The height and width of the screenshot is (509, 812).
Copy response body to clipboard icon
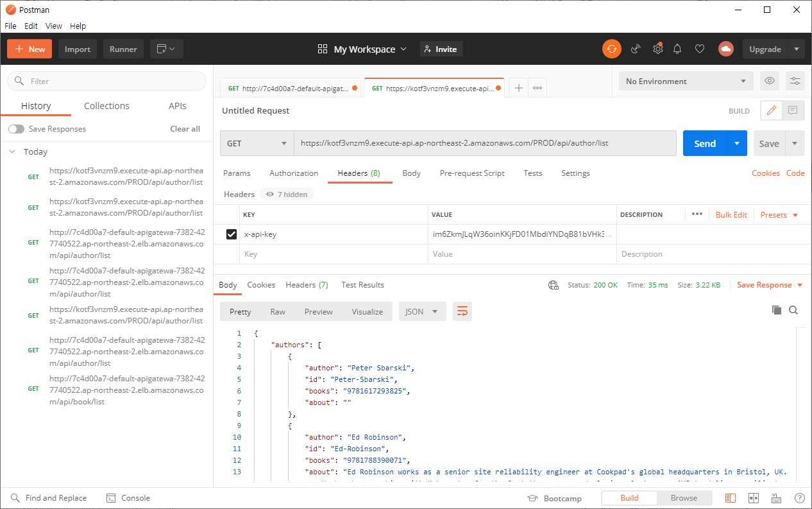click(x=777, y=310)
